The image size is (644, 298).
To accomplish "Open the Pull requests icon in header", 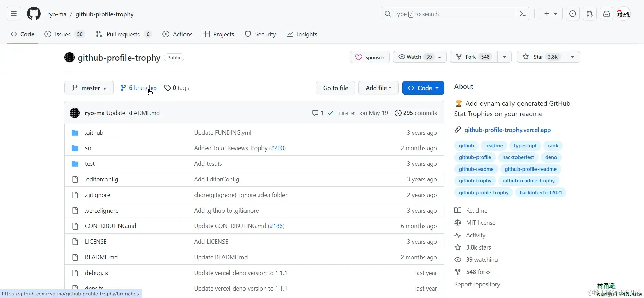I will click(x=590, y=14).
